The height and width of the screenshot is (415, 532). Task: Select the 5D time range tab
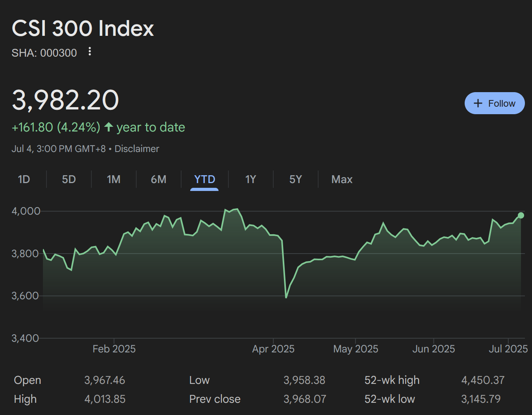[69, 180]
